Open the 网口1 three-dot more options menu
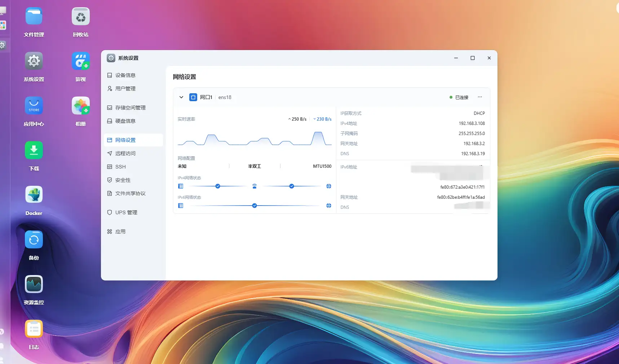Screen dimensions: 619x364 (480, 97)
